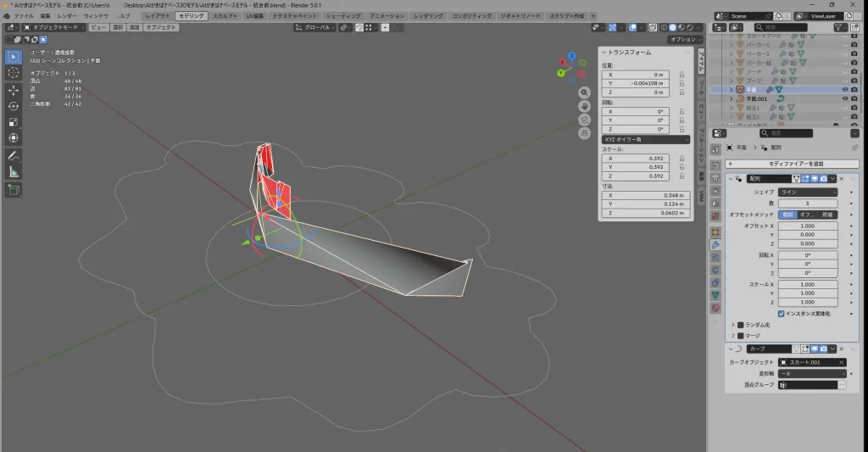Viewport: 868px width, 452px height.
Task: Activate the Cursor tool
Action: pyautogui.click(x=14, y=73)
